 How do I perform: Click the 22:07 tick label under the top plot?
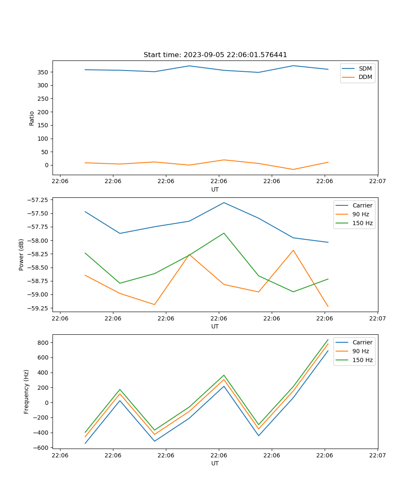click(377, 181)
